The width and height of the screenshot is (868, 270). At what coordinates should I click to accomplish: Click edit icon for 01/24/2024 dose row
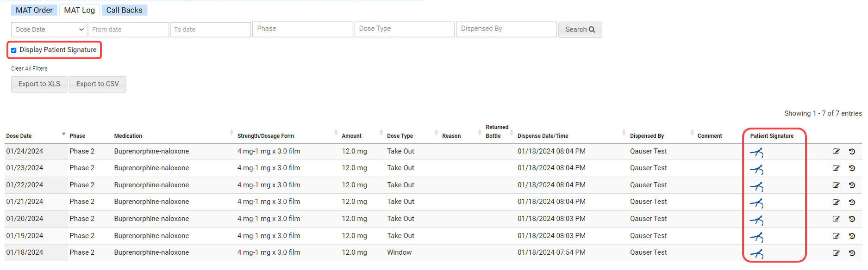pos(836,152)
